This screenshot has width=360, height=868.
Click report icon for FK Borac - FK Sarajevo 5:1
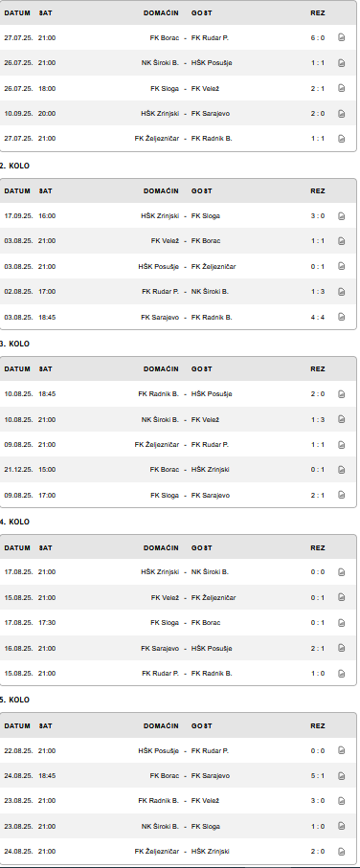(342, 775)
